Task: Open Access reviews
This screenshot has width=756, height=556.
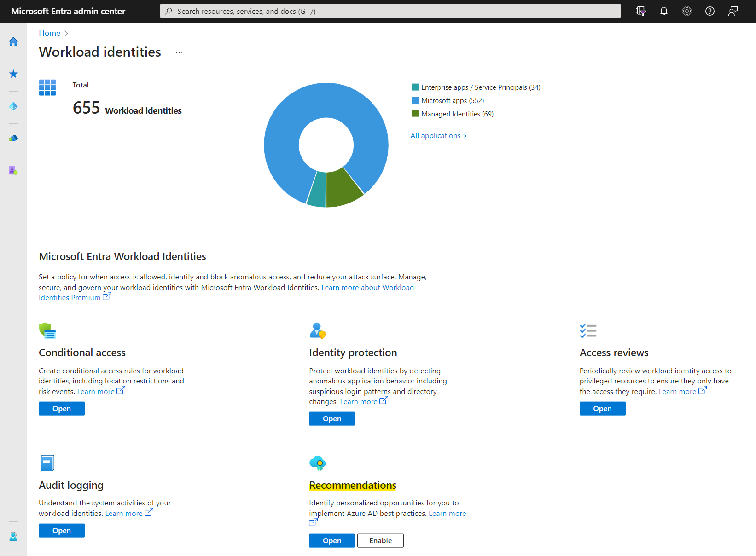Action: 603,409
